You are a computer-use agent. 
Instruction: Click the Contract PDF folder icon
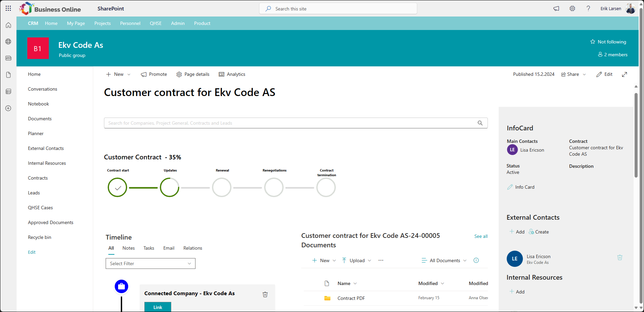pyautogui.click(x=327, y=298)
